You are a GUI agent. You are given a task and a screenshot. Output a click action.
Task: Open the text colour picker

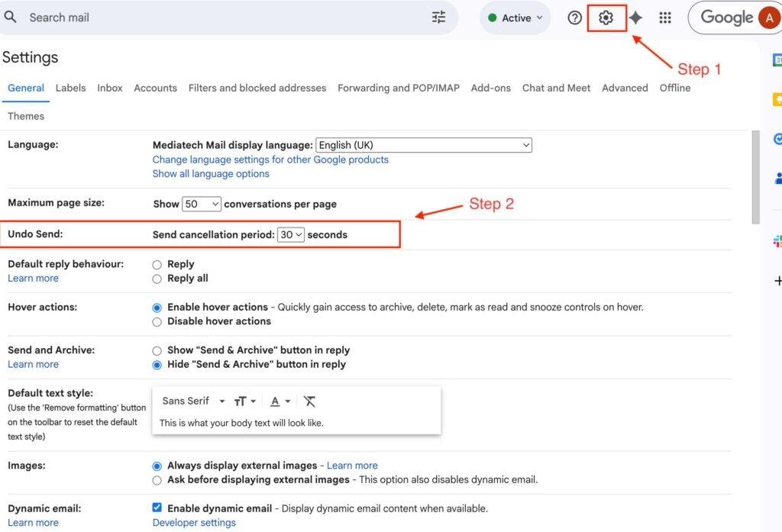280,401
